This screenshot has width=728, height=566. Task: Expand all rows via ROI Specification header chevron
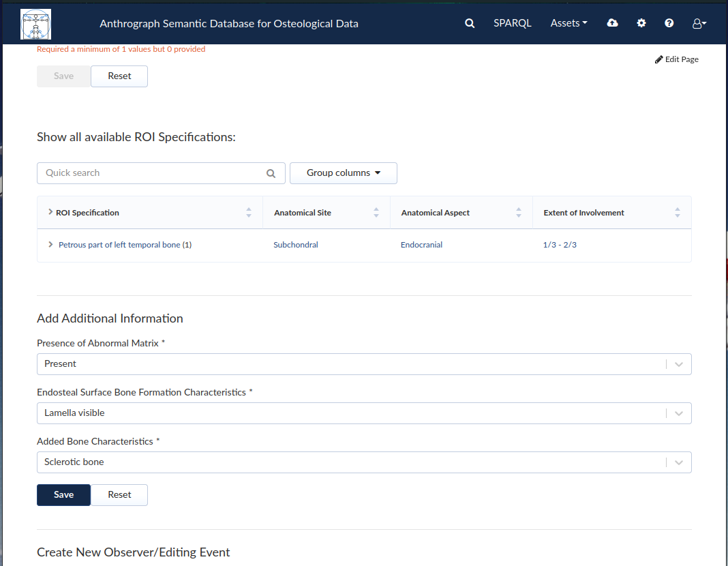point(50,211)
